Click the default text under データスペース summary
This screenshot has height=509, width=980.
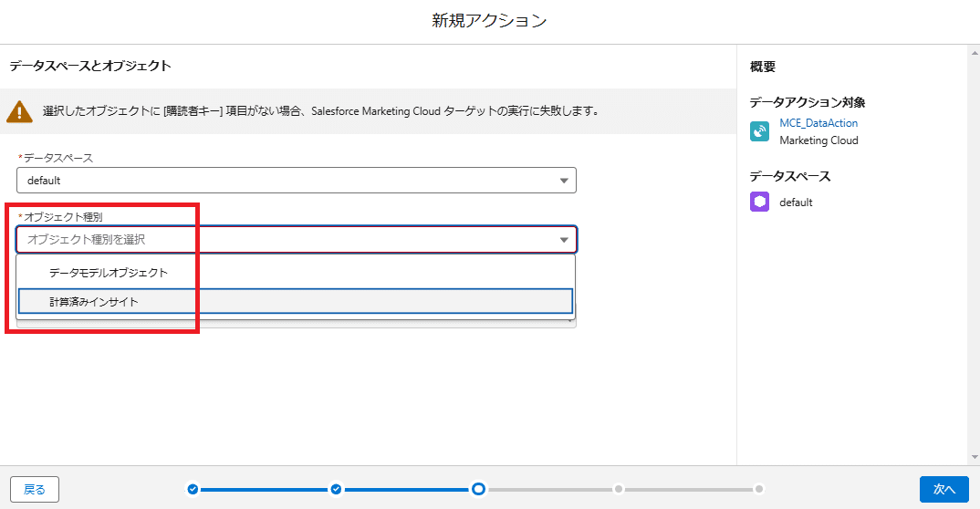point(796,203)
